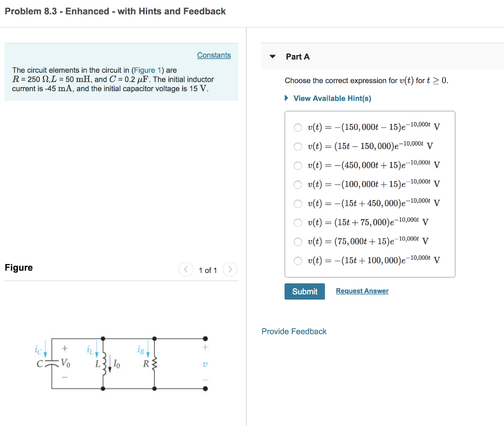504x426 pixels.
Task: Click the Part A disclosure triangle
Action: pos(273,57)
